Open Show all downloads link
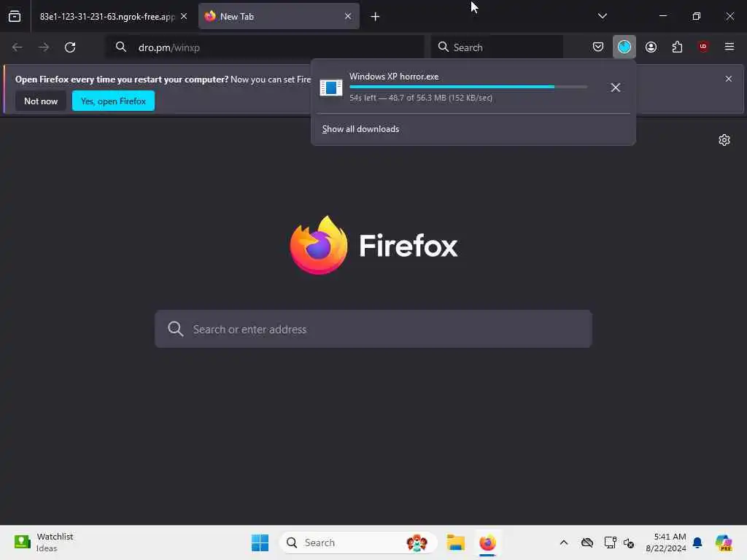 (360, 129)
